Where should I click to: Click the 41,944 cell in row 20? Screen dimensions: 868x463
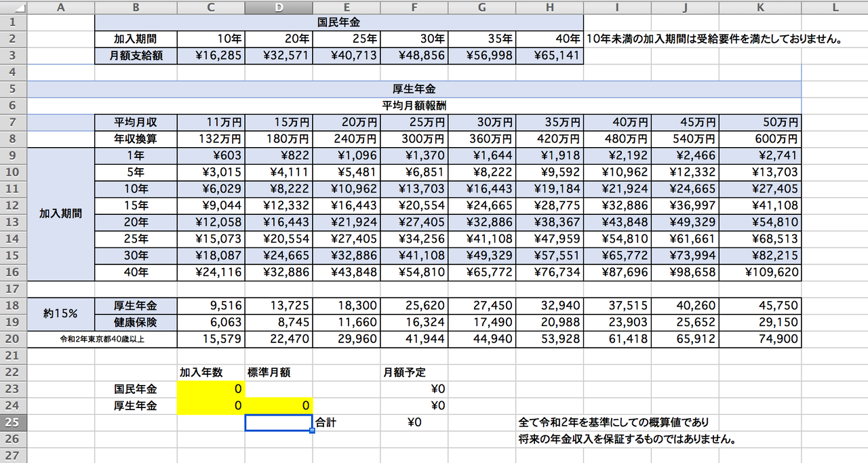coord(414,339)
